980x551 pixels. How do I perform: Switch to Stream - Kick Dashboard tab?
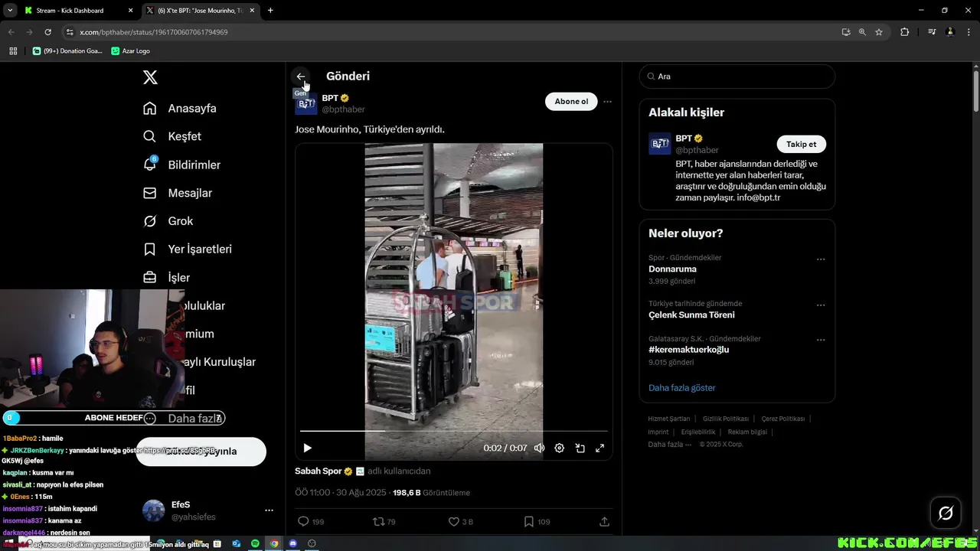(77, 11)
